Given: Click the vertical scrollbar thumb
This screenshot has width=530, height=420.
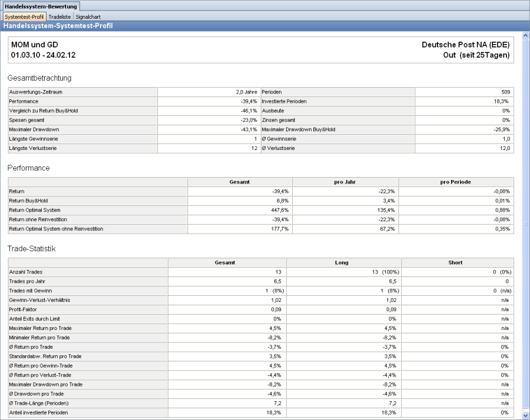Looking at the screenshot, I should [x=525, y=224].
